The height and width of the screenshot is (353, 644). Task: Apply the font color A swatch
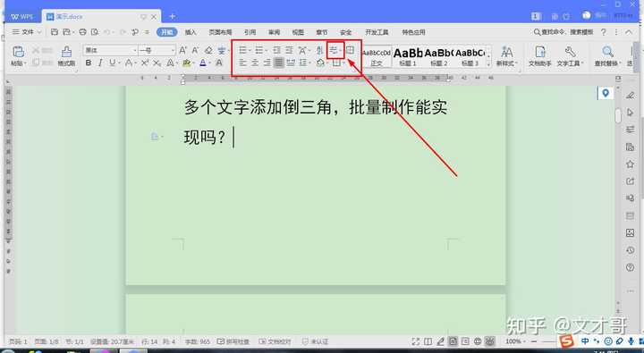coord(203,63)
